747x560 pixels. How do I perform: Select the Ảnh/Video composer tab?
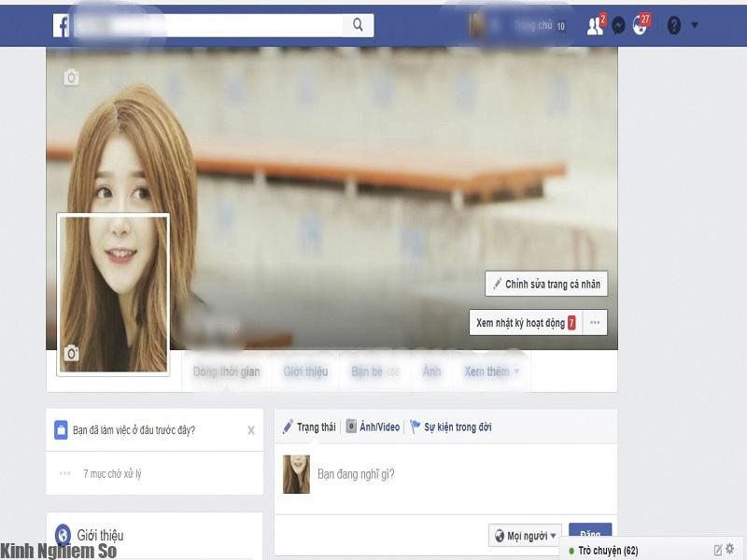pyautogui.click(x=373, y=427)
